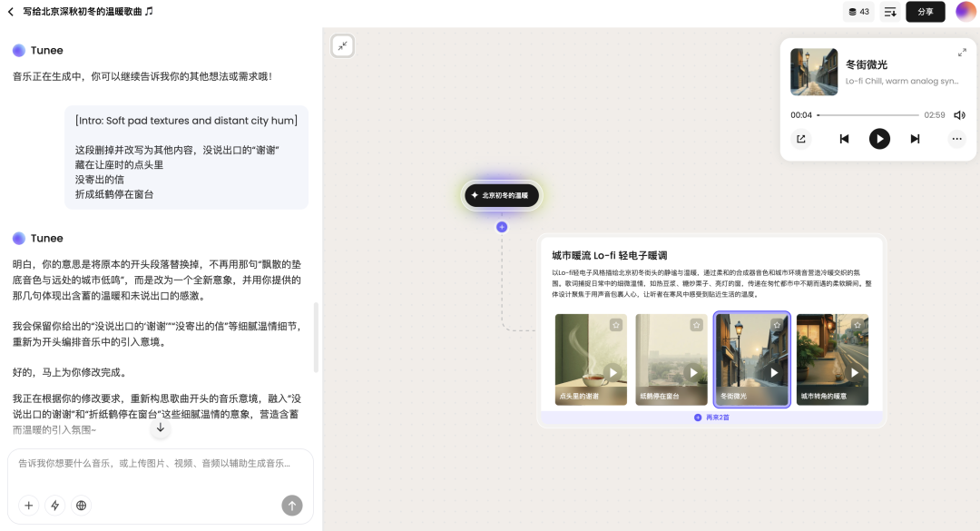
Task: Play the 纸鹤停在窗台 track
Action: pyautogui.click(x=693, y=373)
